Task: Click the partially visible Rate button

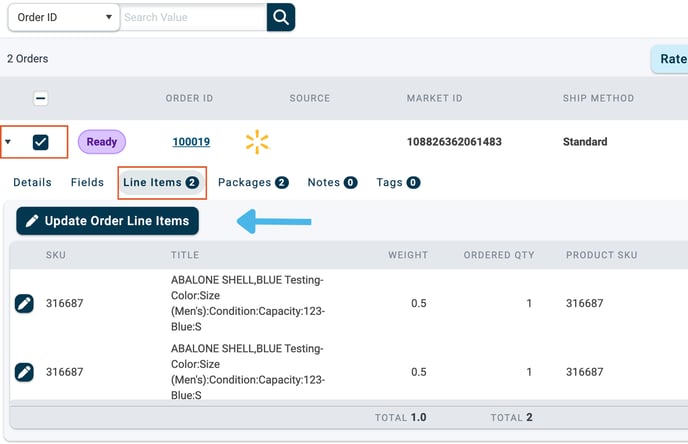Action: (x=672, y=59)
